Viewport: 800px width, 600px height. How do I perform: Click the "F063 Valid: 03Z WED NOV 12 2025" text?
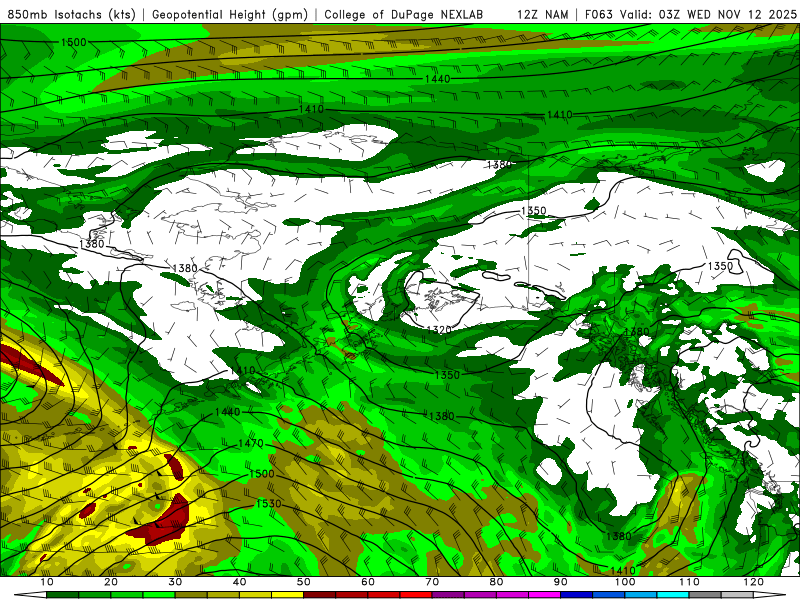(690, 14)
